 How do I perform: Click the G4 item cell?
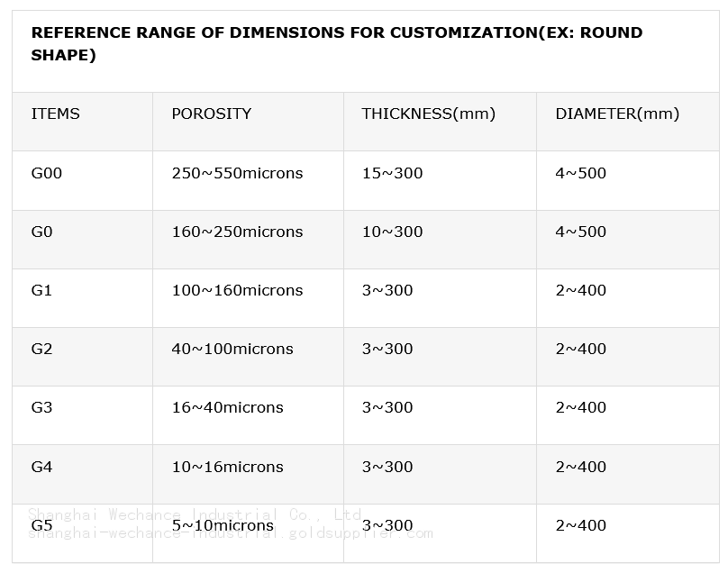[x=42, y=467]
